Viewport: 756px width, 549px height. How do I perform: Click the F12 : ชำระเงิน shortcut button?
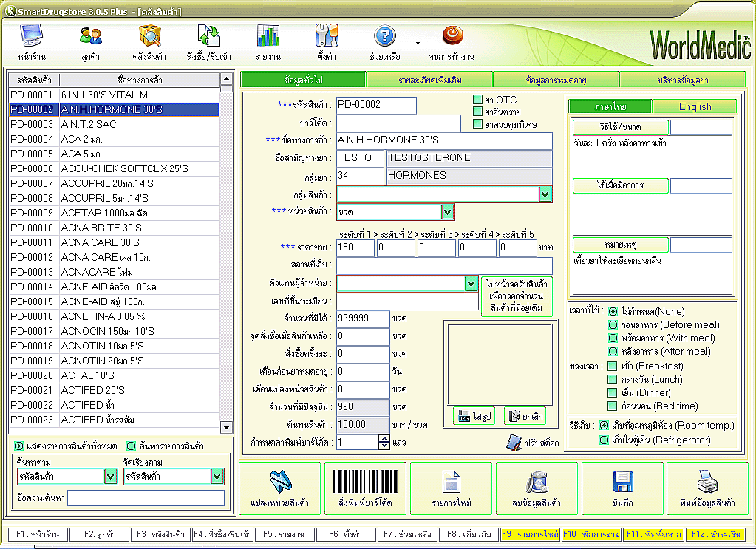pos(715,534)
